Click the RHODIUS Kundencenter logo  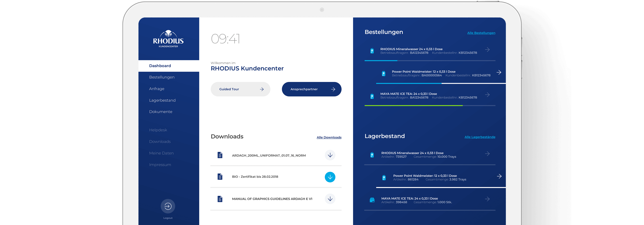pos(168,39)
